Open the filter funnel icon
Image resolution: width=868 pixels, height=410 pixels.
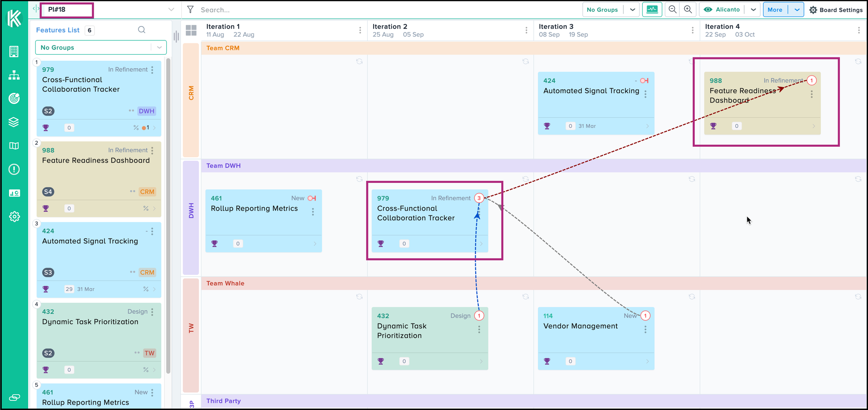click(x=190, y=10)
